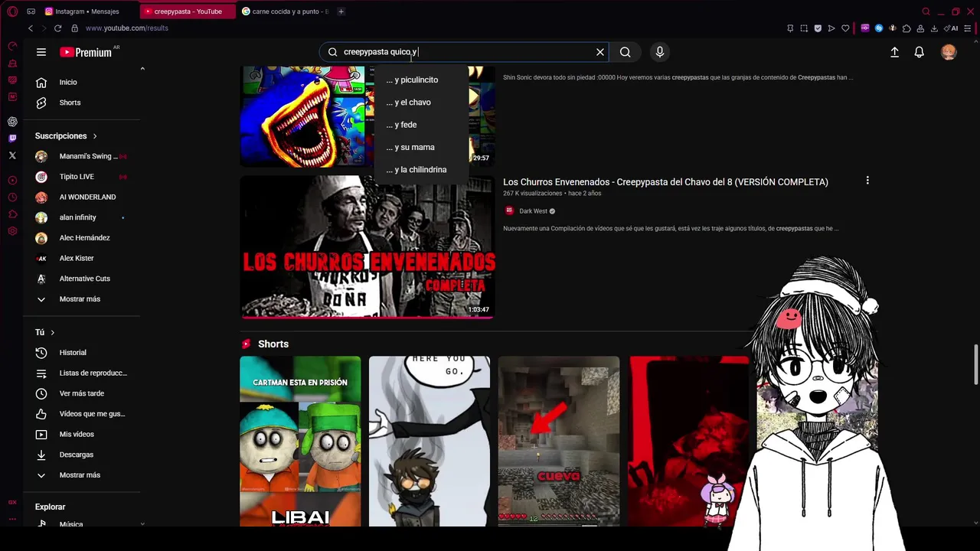Expand the Tú section arrow

click(x=52, y=332)
